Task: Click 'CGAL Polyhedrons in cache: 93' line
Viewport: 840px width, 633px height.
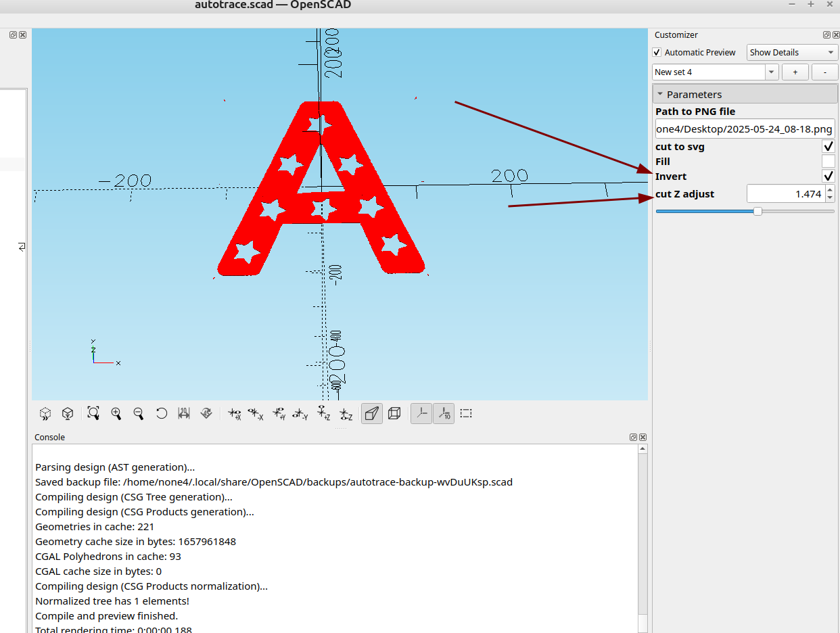Action: [108, 557]
